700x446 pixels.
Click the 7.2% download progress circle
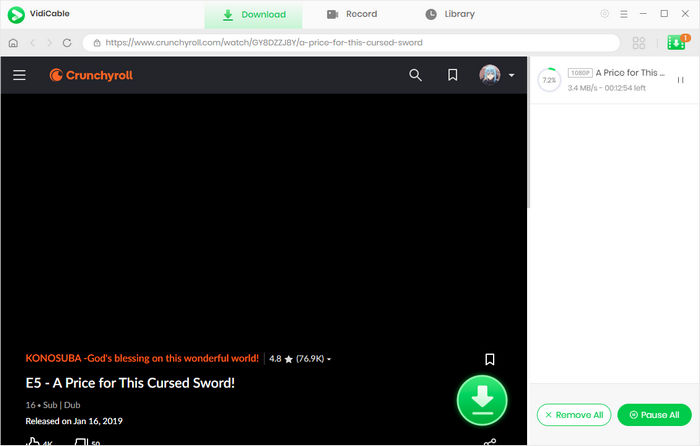pos(549,80)
